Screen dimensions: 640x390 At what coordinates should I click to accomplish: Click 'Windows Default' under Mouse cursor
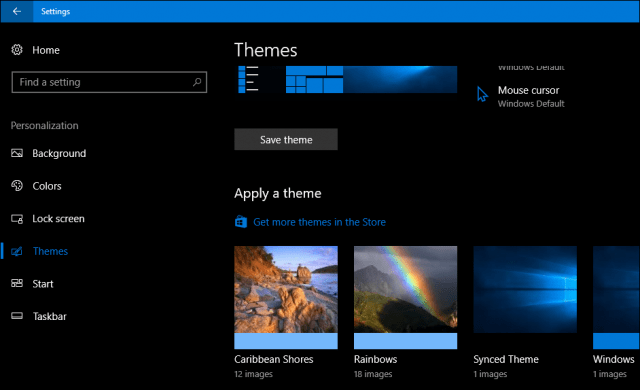click(x=531, y=104)
